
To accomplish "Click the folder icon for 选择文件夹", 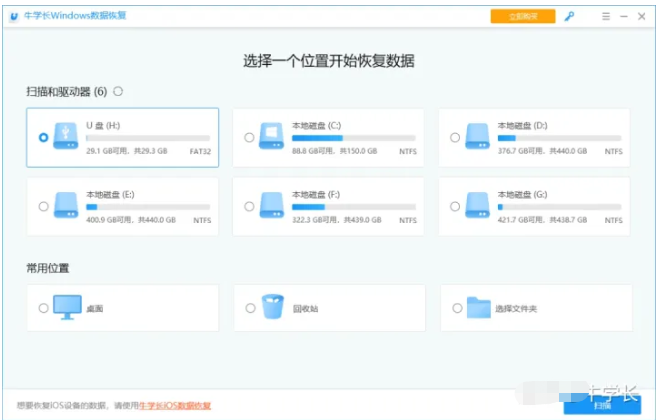I will [x=479, y=308].
